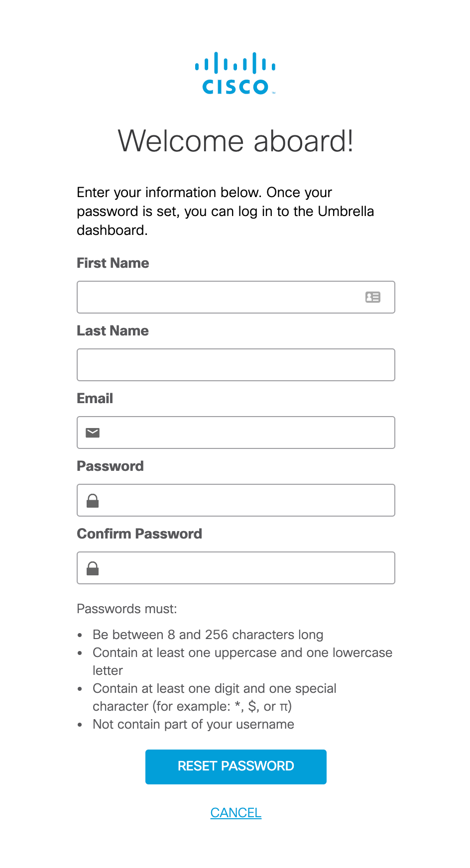
Task: Click the lock icon in Confirm Password field
Action: pyautogui.click(x=93, y=568)
